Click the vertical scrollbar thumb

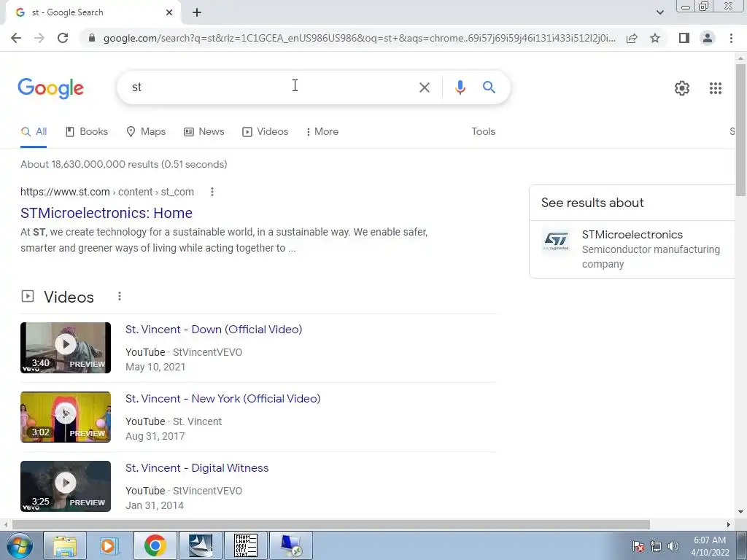pyautogui.click(x=740, y=130)
